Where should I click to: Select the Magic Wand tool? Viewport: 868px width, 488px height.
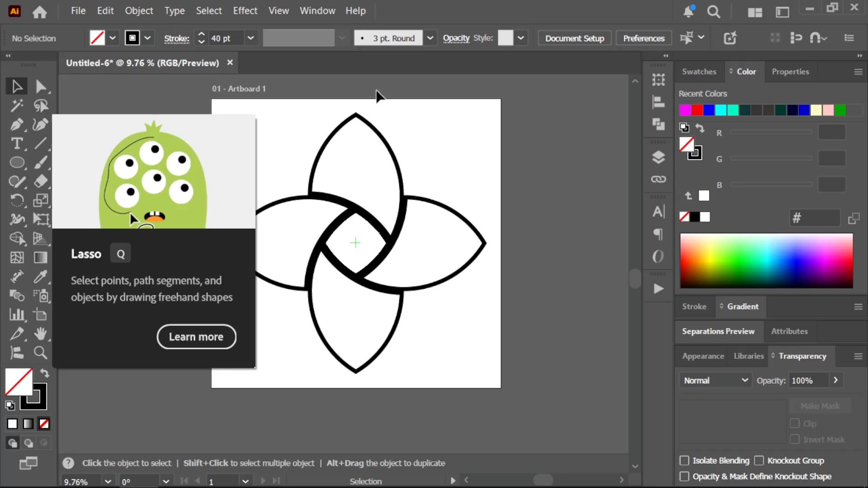(x=17, y=106)
